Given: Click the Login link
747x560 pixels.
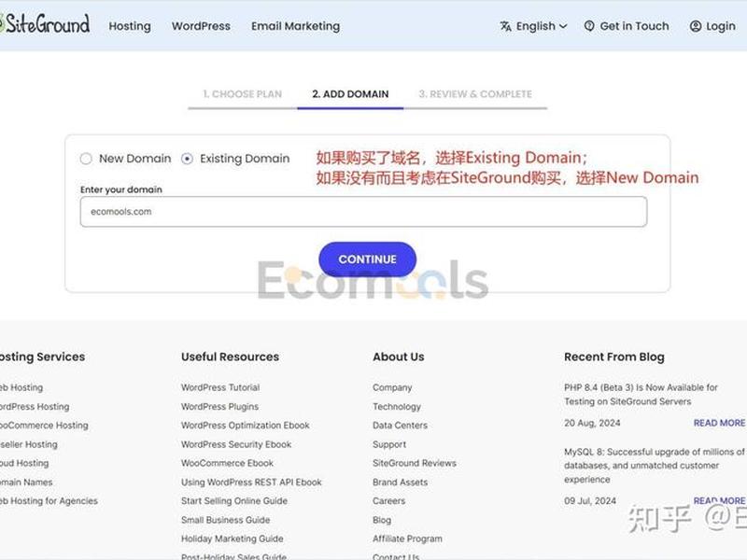Looking at the screenshot, I should coord(720,26).
